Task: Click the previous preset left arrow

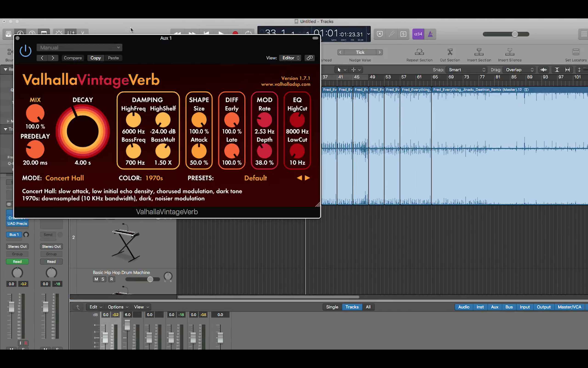Action: click(299, 178)
